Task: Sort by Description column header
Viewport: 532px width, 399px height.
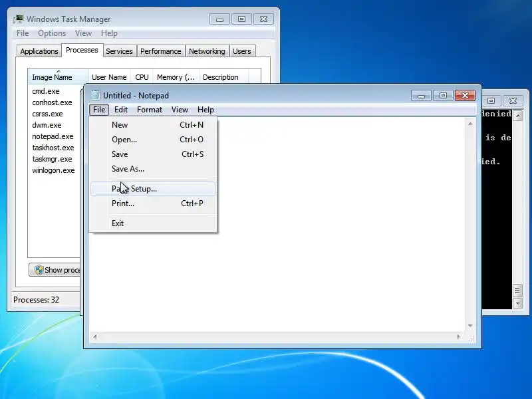Action: point(224,77)
